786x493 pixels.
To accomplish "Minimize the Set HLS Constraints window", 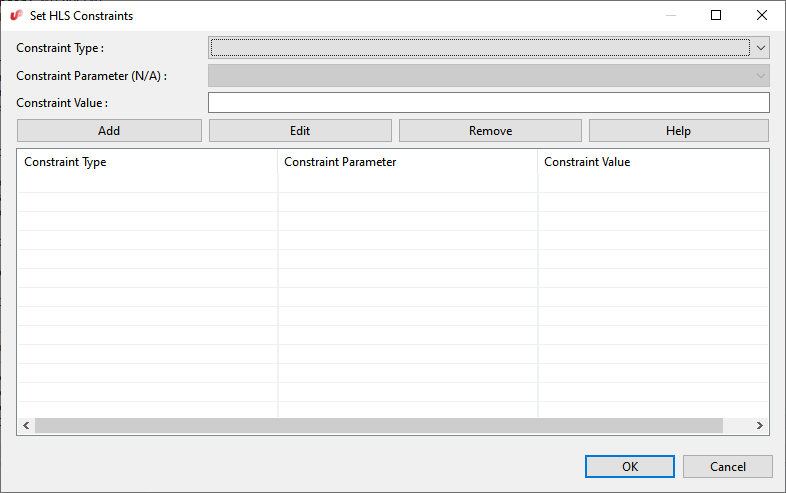I will tap(670, 16).
